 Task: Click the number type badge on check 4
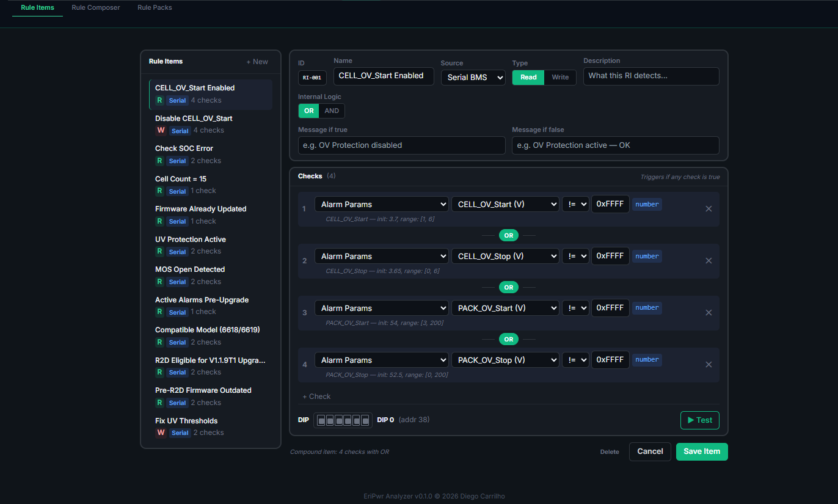647,360
